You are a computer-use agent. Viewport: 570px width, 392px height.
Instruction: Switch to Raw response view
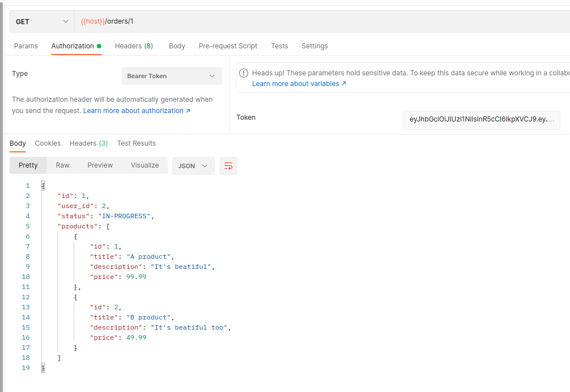tap(62, 165)
